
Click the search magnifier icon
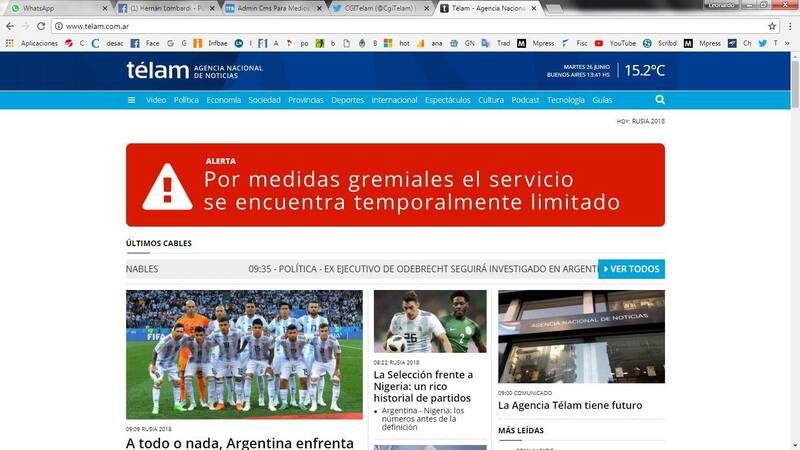click(x=660, y=100)
